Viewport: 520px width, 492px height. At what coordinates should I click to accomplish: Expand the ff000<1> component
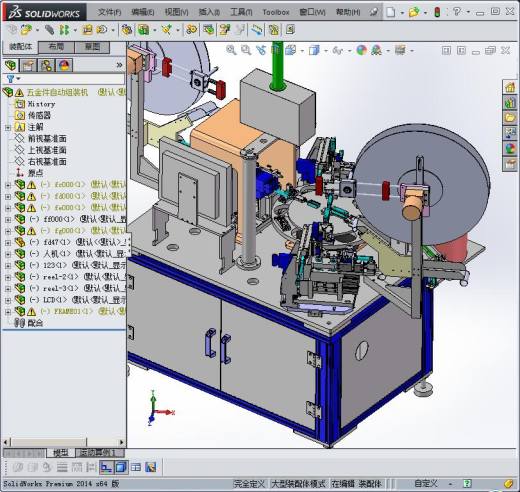pyautogui.click(x=8, y=220)
